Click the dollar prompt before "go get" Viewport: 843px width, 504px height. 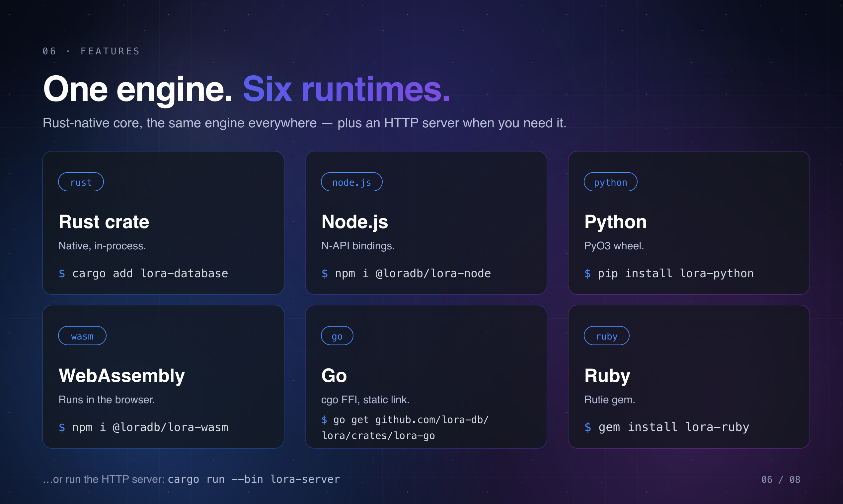324,420
